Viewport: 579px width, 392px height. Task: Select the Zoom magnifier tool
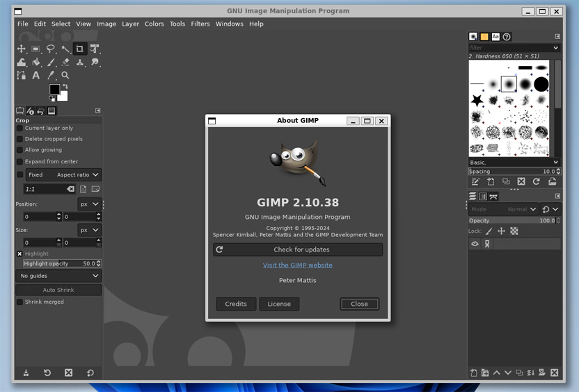(x=65, y=75)
